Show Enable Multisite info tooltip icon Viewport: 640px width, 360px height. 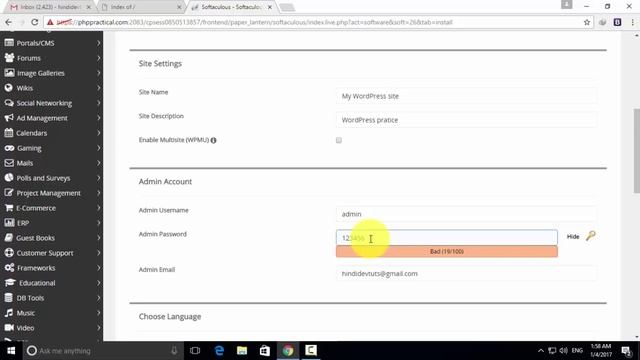point(213,140)
